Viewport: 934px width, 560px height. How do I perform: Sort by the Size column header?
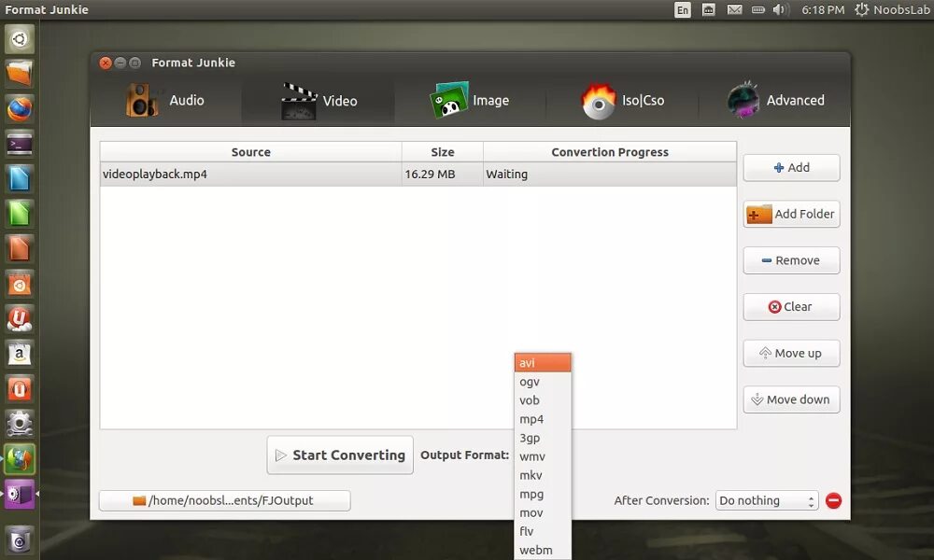click(x=443, y=152)
